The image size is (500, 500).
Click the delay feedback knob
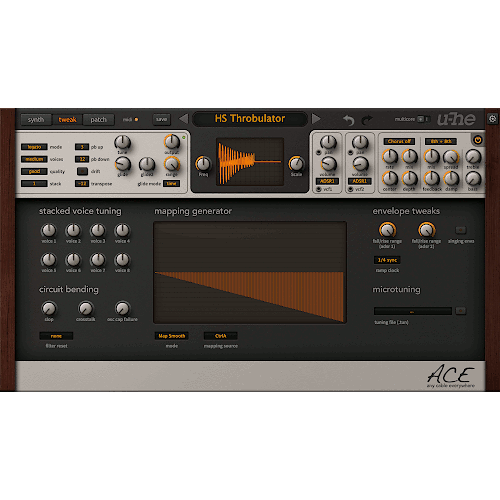tap(432, 179)
